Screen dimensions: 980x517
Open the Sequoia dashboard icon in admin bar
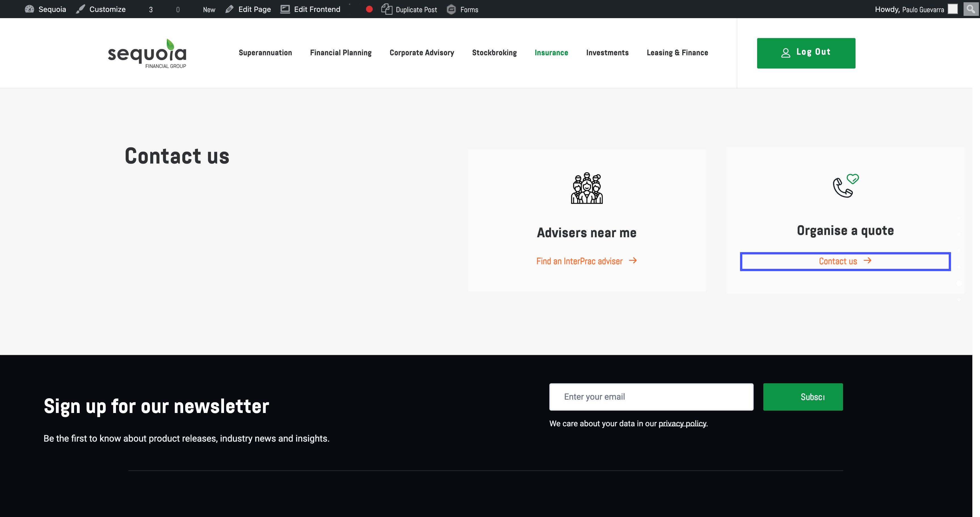coord(29,9)
